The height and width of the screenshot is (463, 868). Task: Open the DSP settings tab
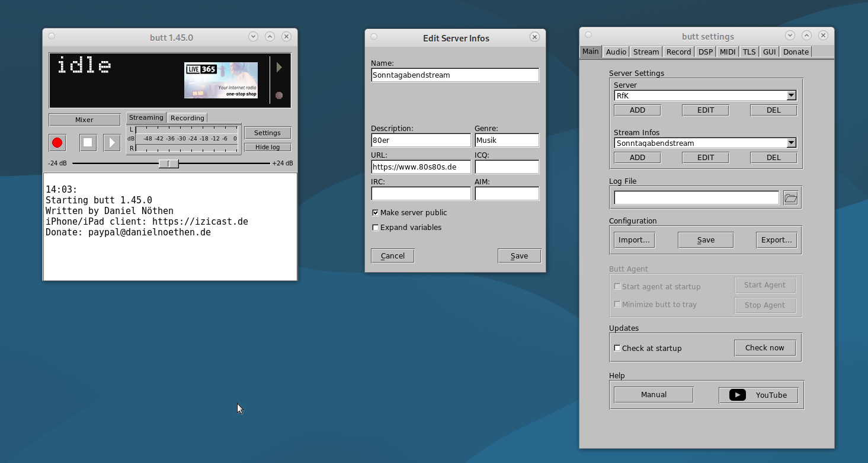[705, 52]
